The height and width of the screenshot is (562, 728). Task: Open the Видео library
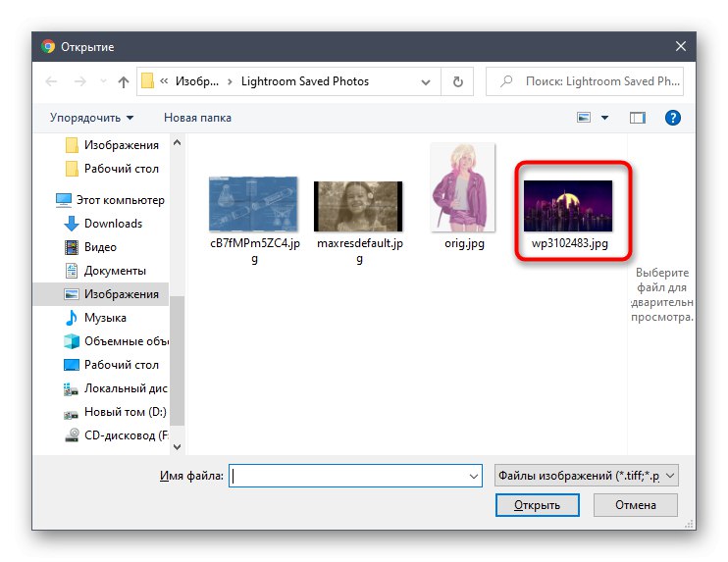click(90, 247)
